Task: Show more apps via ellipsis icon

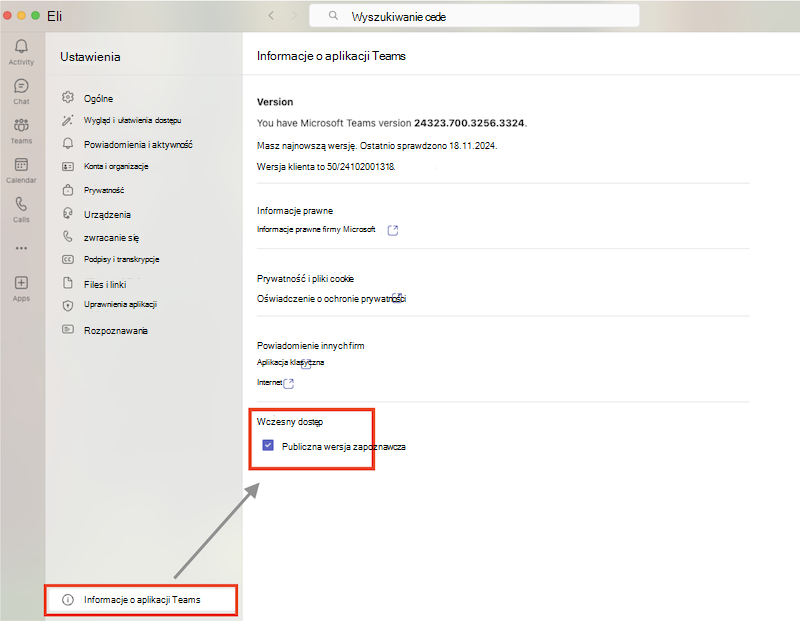Action: [x=21, y=248]
